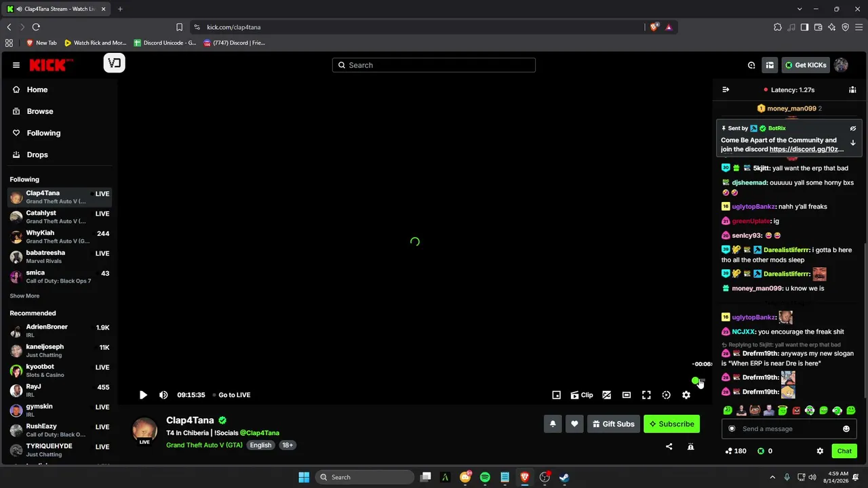Image resolution: width=868 pixels, height=488 pixels.
Task: Open the hamburger sidebar menu
Action: pos(16,65)
